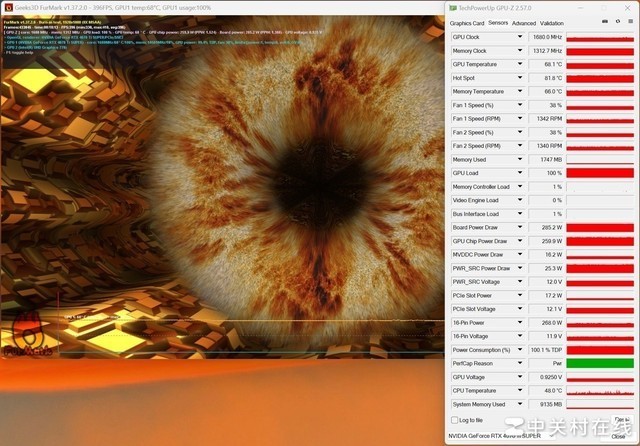Open the PerfCap Reason sensor dropdown

click(519, 364)
